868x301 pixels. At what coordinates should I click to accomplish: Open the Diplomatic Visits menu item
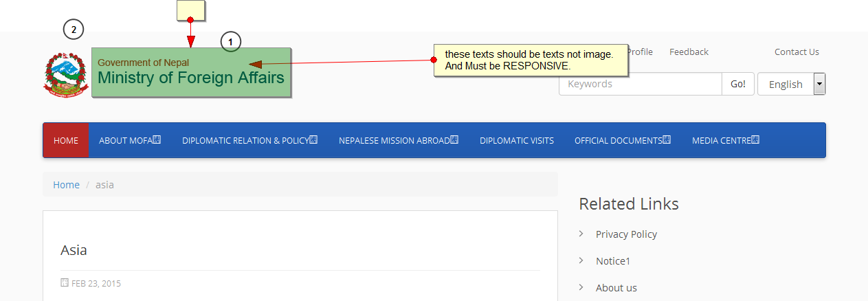point(516,140)
